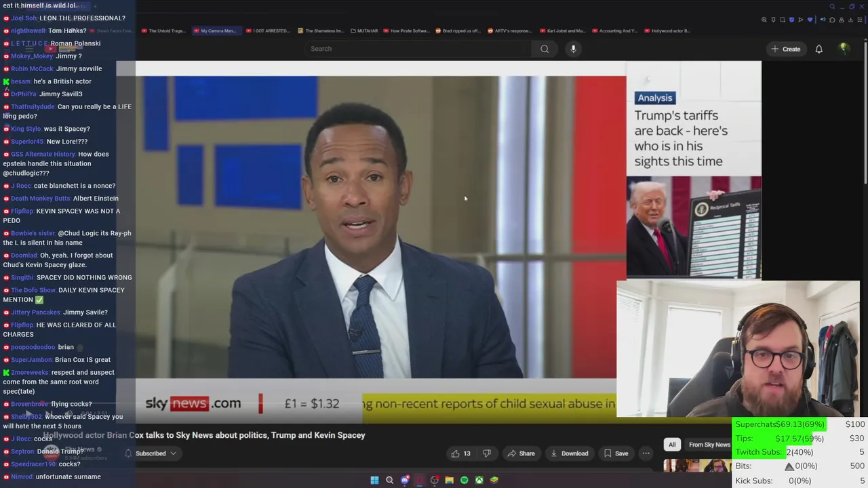Like the video with 13 likes
The image size is (868, 488).
click(x=461, y=453)
